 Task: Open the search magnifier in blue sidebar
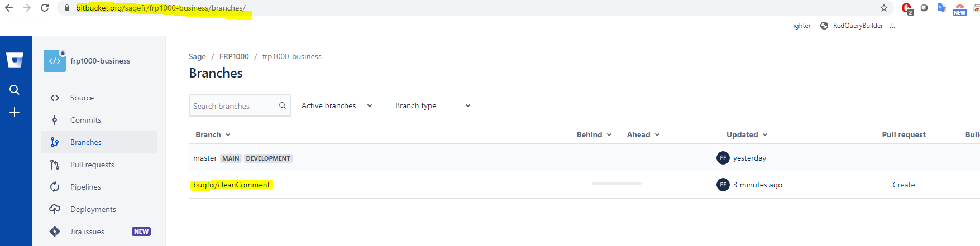[x=15, y=90]
